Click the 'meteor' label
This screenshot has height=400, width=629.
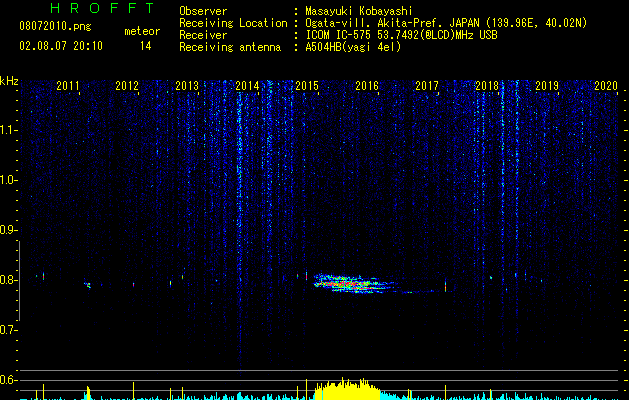pos(142,31)
